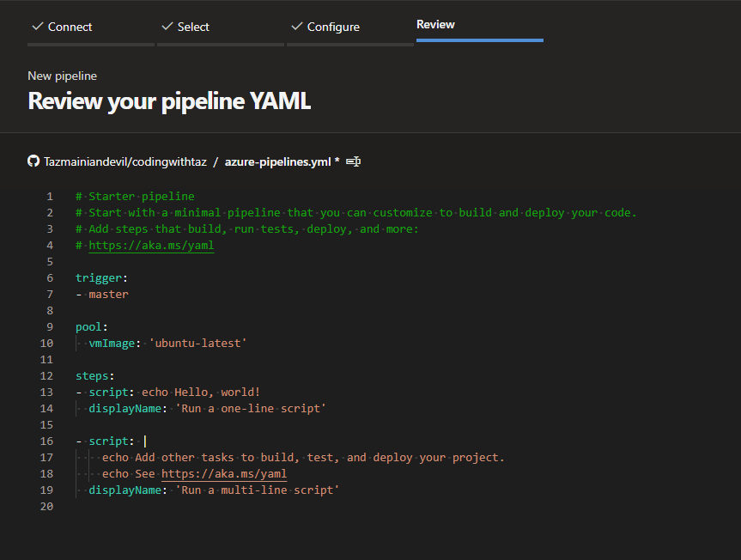Return to the Select step tab
The height and width of the screenshot is (560, 741).
tap(193, 27)
